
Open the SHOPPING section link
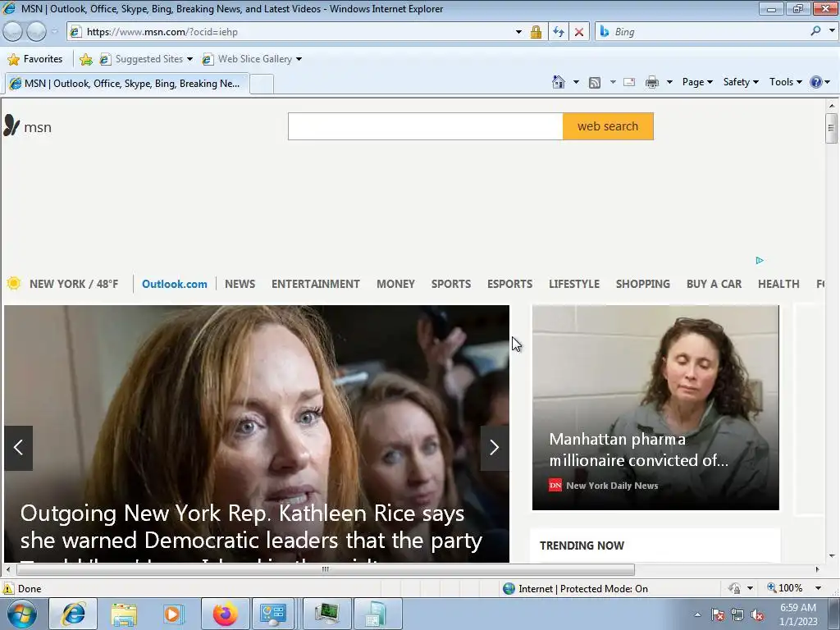click(x=643, y=284)
